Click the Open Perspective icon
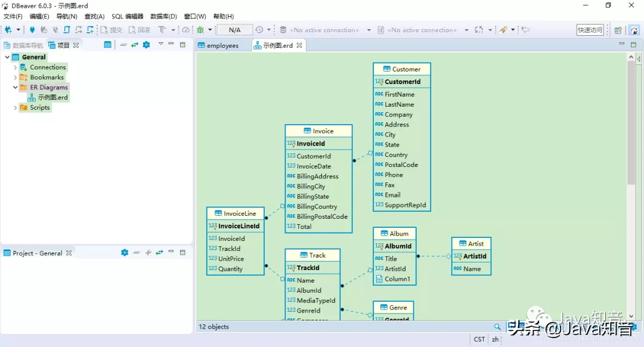 click(618, 30)
